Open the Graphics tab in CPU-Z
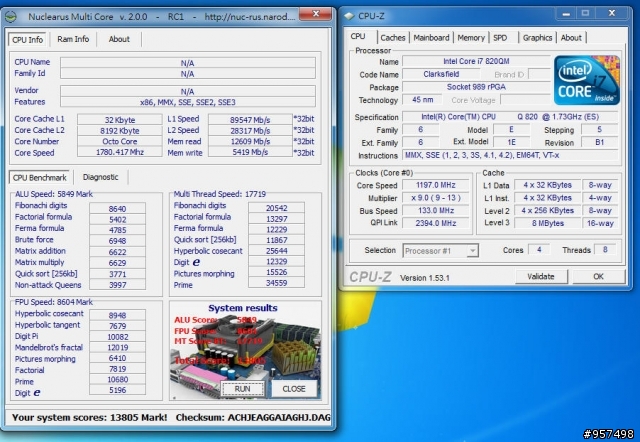640x442 pixels. pos(537,38)
